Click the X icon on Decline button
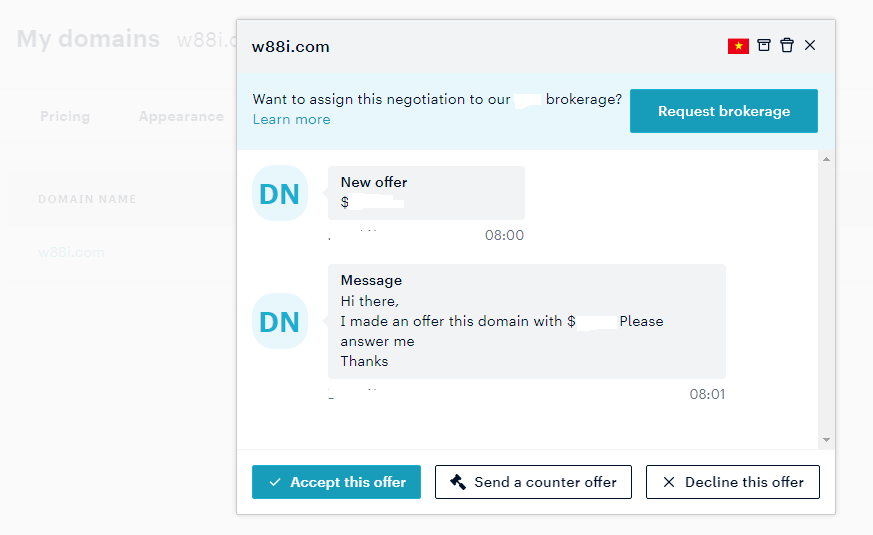This screenshot has height=535, width=873. click(x=669, y=482)
